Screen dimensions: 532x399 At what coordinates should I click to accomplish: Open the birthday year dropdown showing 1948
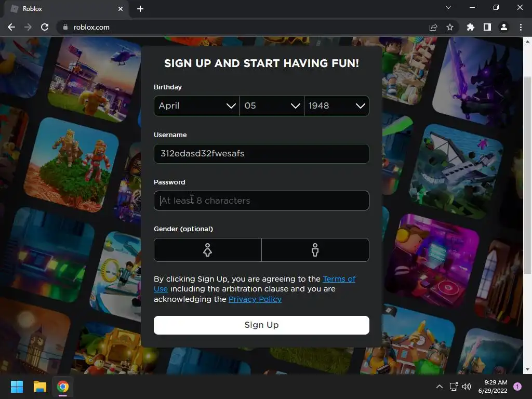tap(337, 106)
